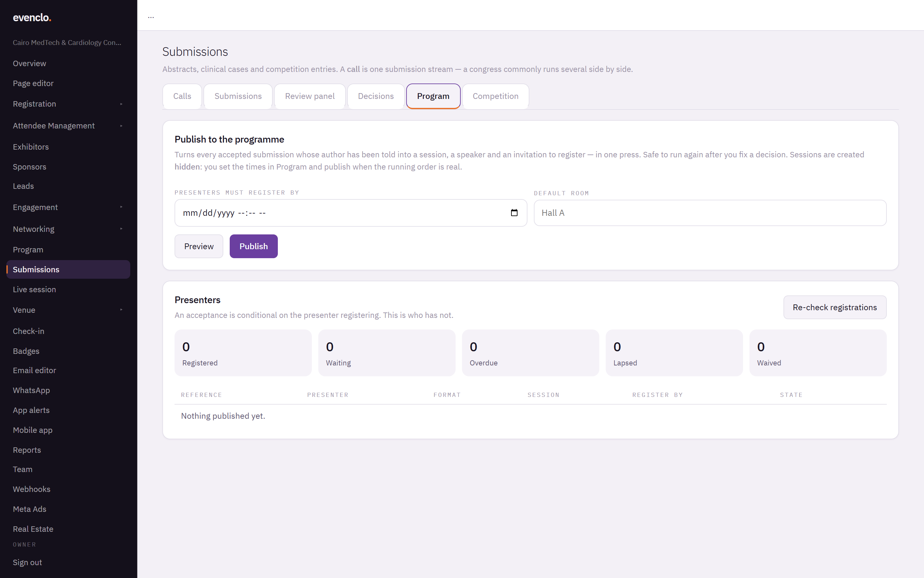
Task: Select the Program tab in Submissions
Action: pos(433,96)
